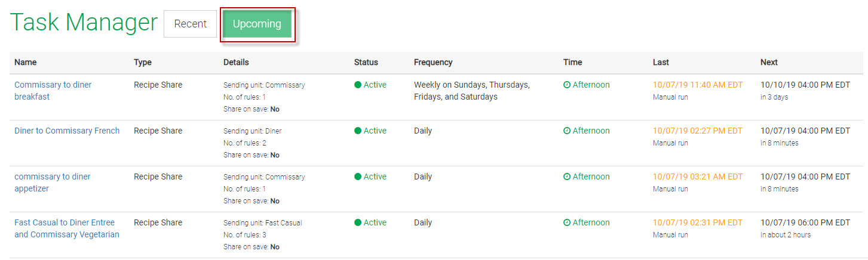Click last run 10/07/19 02:27 PM EDT

tap(698, 131)
